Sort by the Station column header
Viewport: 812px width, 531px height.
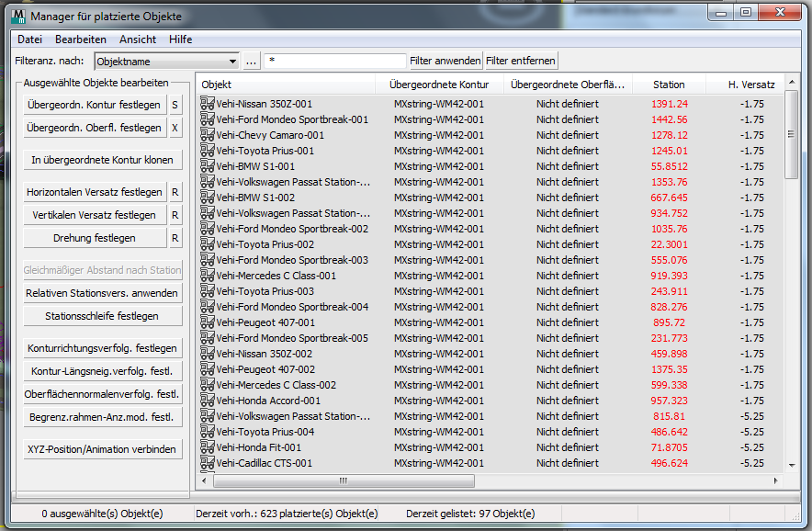pos(669,85)
